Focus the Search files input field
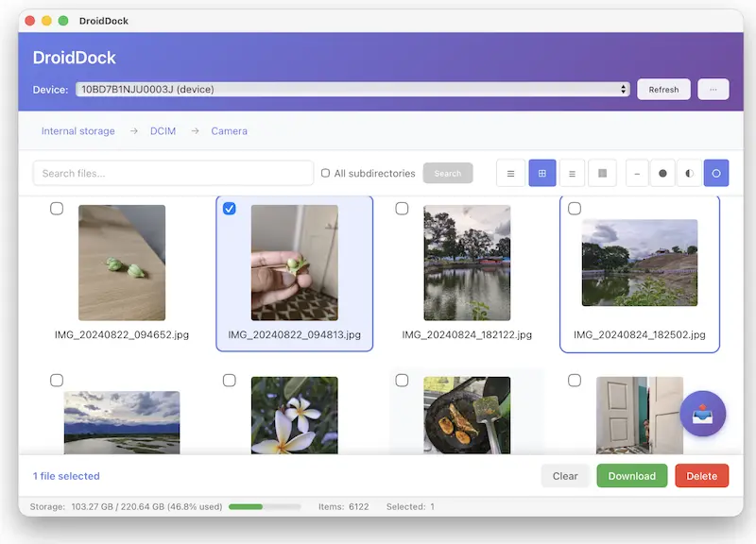756x544 pixels. click(173, 174)
